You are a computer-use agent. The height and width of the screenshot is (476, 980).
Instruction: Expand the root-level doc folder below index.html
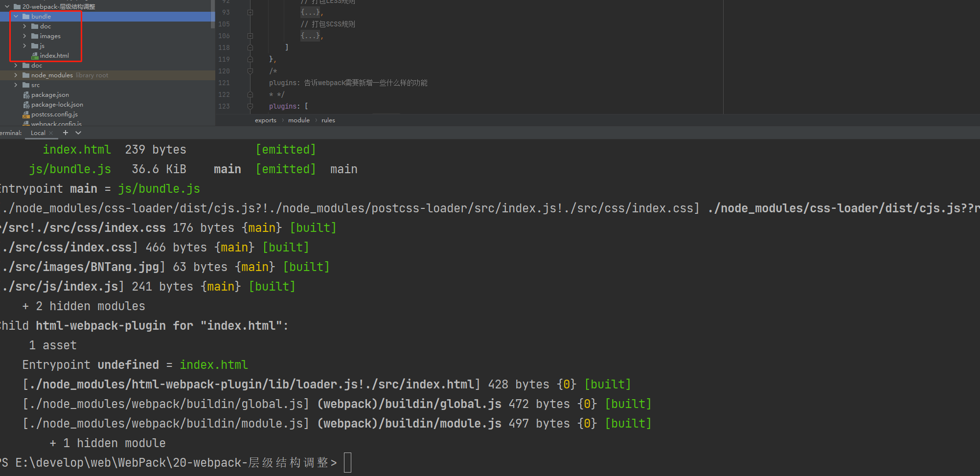pos(16,65)
